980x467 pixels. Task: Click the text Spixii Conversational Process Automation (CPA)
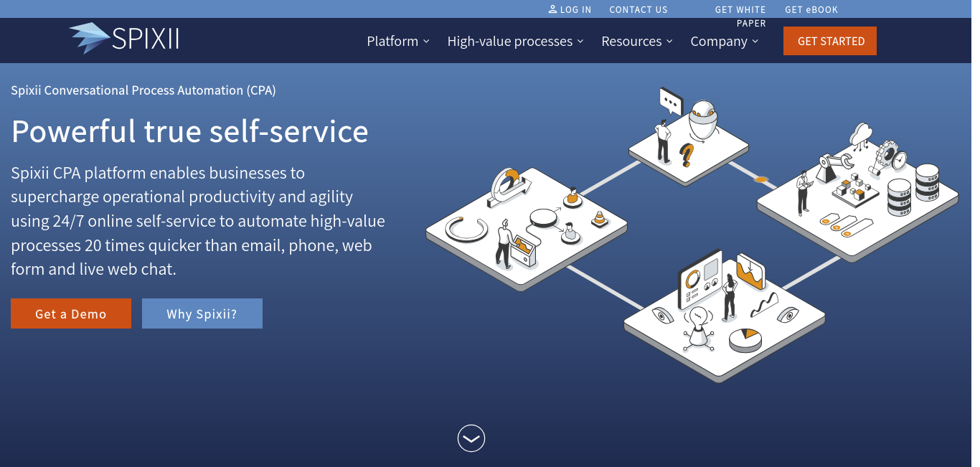(x=143, y=90)
